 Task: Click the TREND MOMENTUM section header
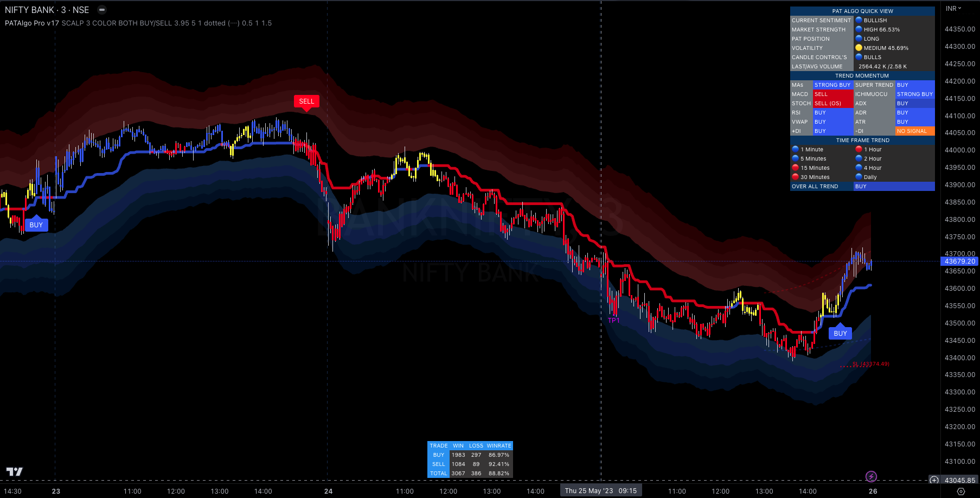point(862,75)
